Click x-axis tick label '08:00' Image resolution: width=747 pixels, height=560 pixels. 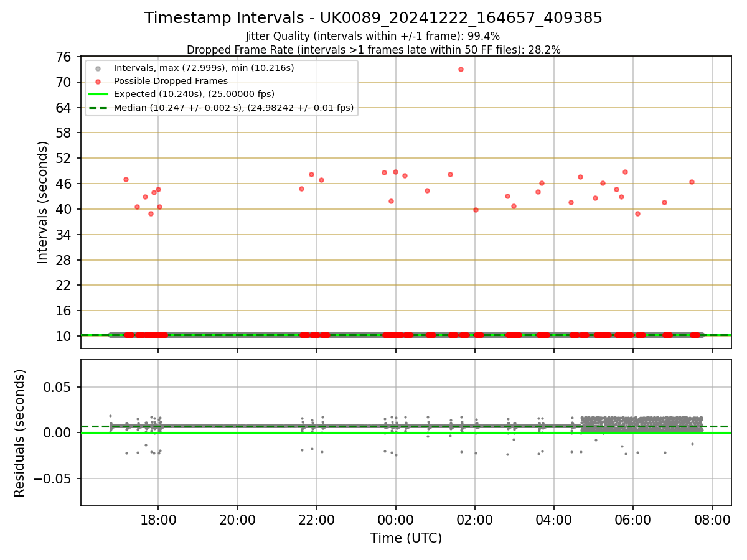pyautogui.click(x=713, y=520)
